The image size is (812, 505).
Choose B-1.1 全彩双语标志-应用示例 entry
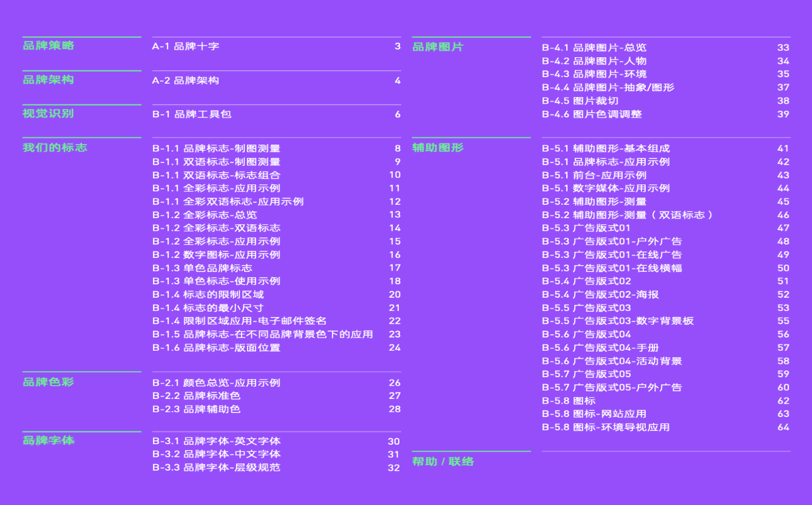[x=228, y=201]
